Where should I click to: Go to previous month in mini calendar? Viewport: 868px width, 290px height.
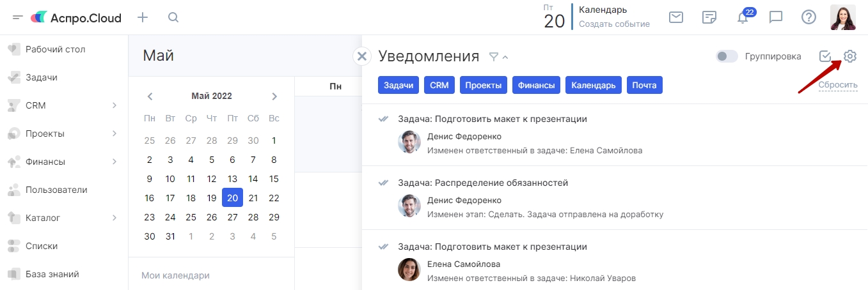(150, 96)
